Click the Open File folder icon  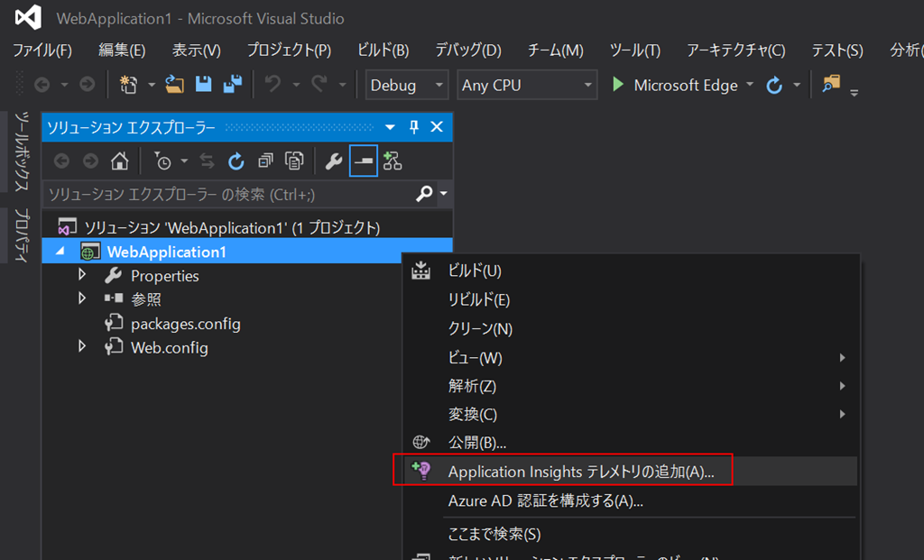(x=174, y=85)
